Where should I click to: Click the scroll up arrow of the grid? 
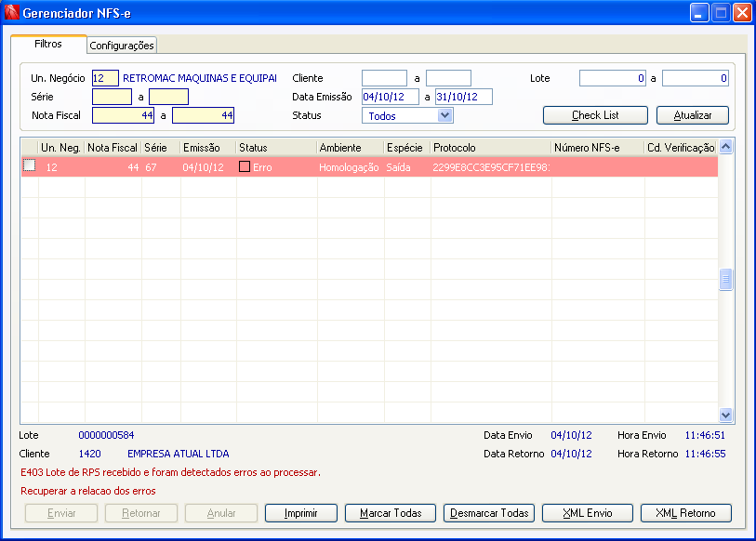725,147
